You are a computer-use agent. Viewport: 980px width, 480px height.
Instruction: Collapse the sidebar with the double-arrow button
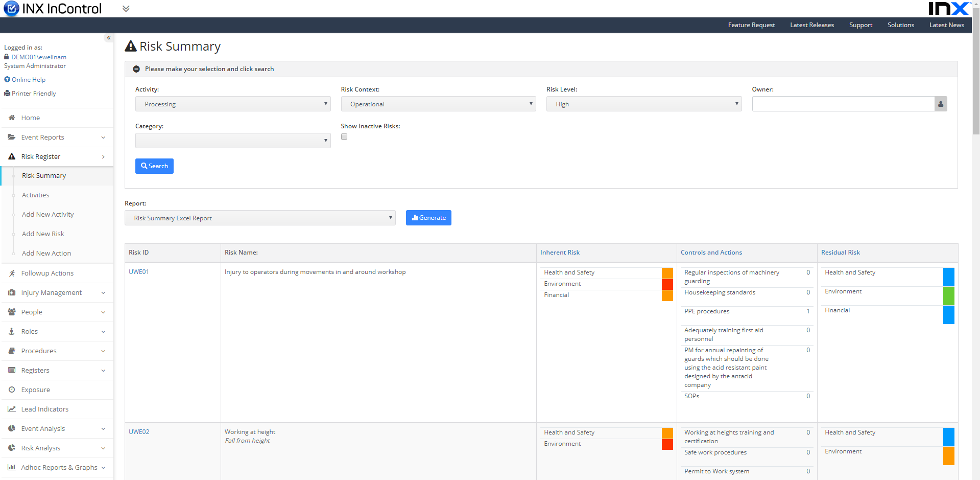click(108, 38)
